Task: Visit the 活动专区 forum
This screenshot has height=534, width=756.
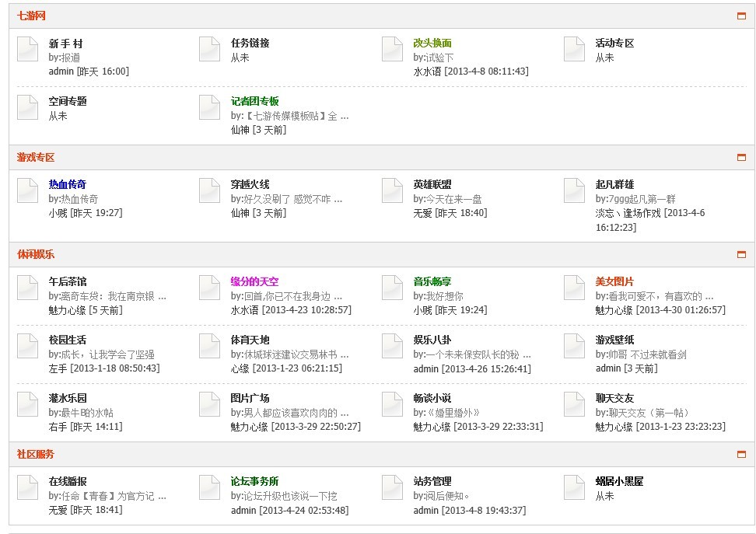Action: 614,43
